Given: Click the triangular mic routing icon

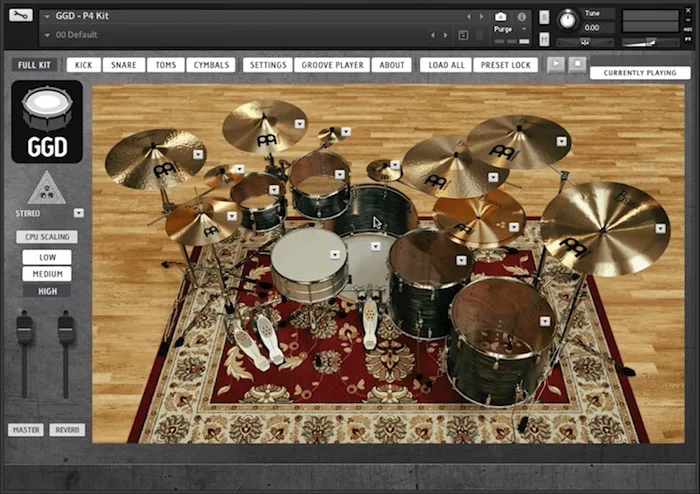Looking at the screenshot, I should [x=46, y=188].
